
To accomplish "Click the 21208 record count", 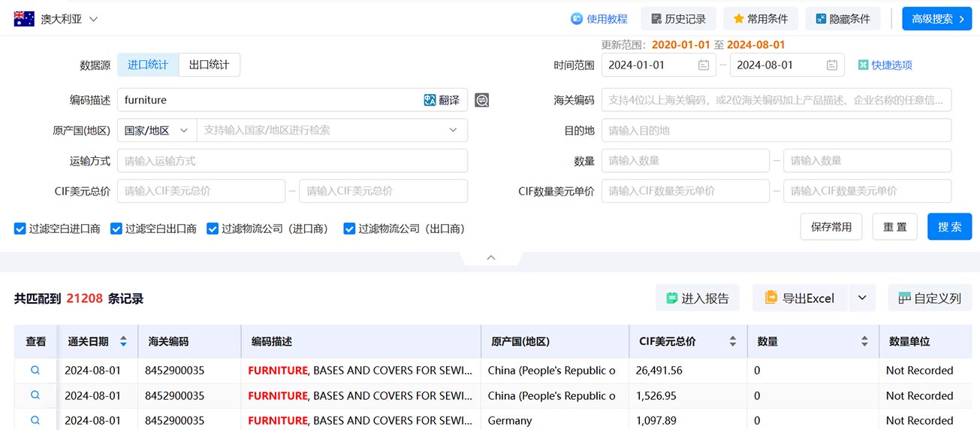I will click(x=84, y=298).
